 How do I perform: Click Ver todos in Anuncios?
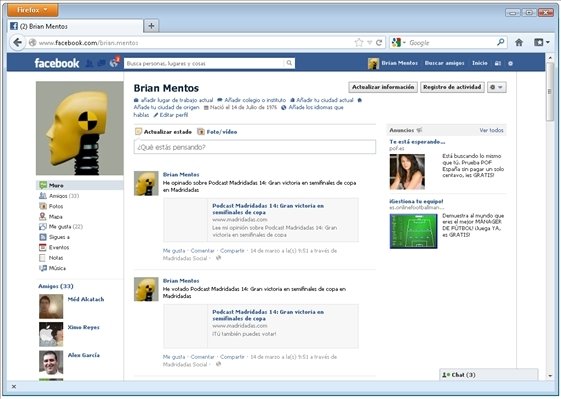click(x=491, y=130)
